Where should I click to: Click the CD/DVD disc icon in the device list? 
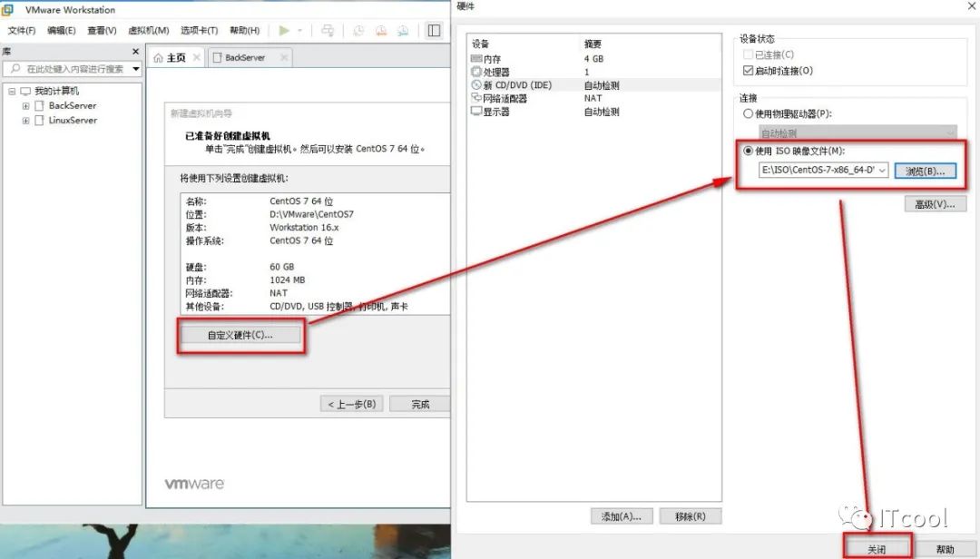click(x=476, y=85)
